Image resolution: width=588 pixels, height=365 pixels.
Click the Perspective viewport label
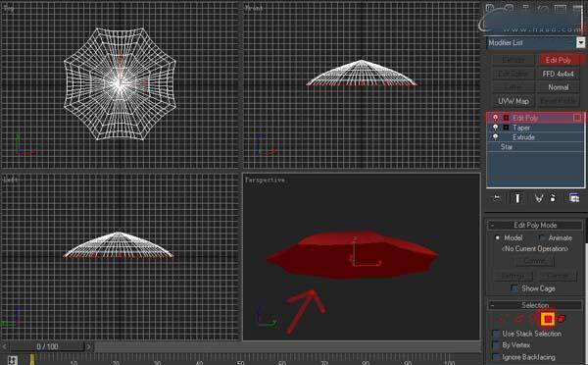point(265,180)
